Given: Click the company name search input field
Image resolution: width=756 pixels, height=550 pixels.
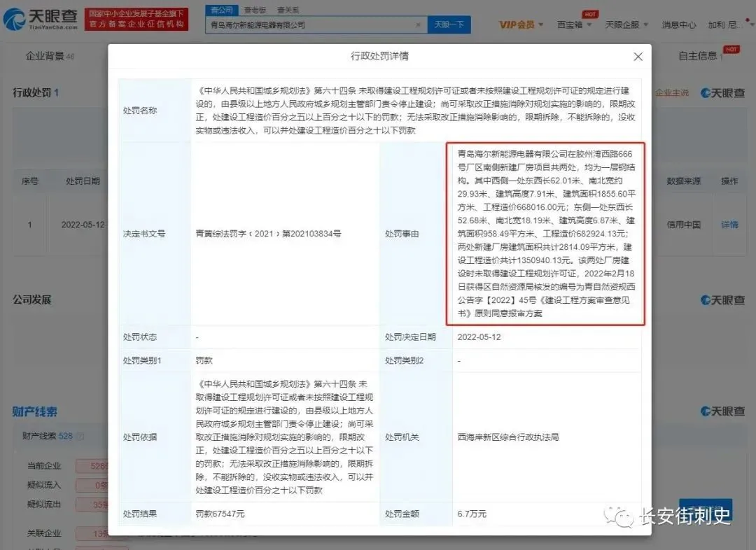Looking at the screenshot, I should (311, 24).
